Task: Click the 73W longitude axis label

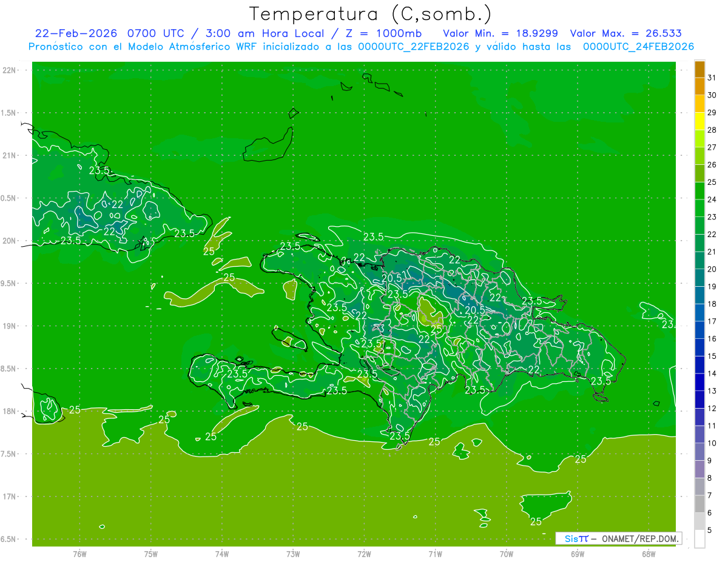Action: click(293, 554)
